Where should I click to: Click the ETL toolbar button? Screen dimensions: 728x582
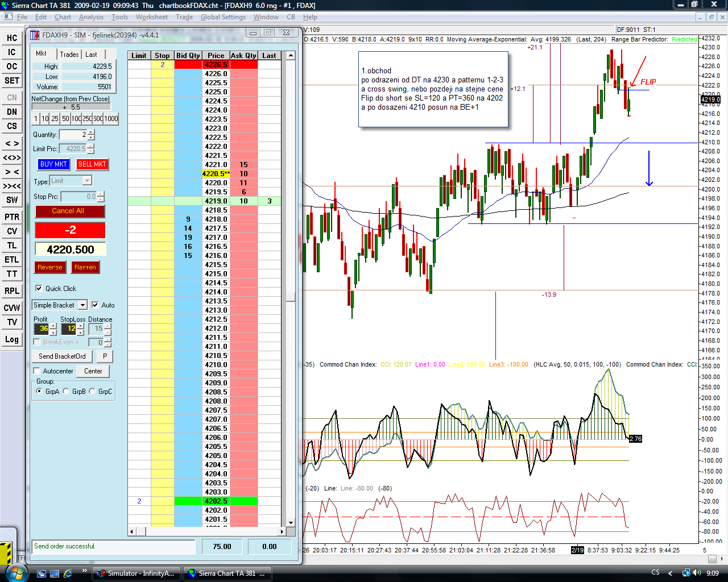click(12, 260)
